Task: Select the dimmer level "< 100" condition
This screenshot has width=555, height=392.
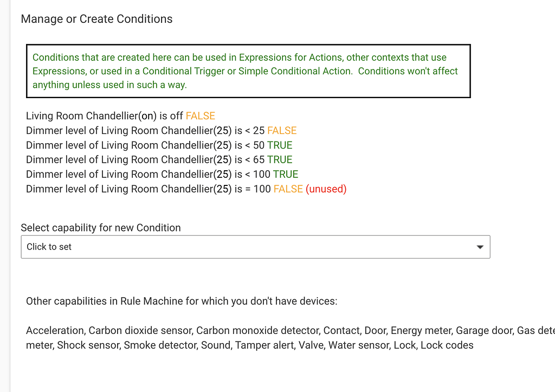Action: pos(148,175)
